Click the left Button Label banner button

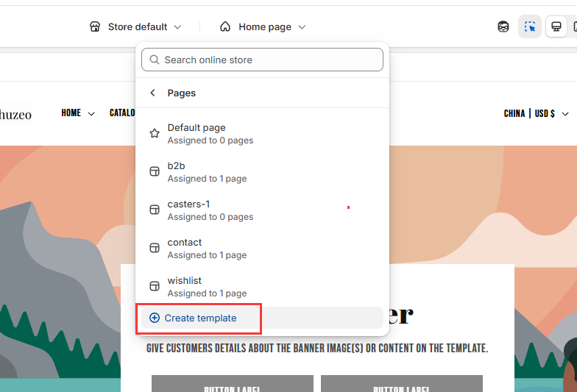click(232, 384)
